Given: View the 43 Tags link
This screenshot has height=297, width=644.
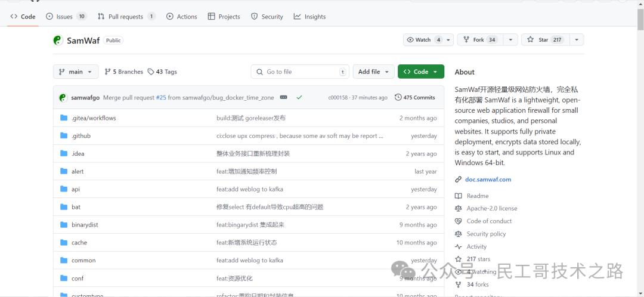Looking at the screenshot, I should click(x=162, y=72).
